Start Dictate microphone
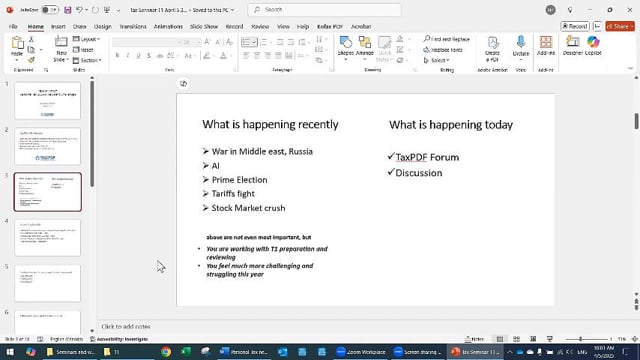Image resolution: width=640 pixels, height=360 pixels. pyautogui.click(x=521, y=49)
